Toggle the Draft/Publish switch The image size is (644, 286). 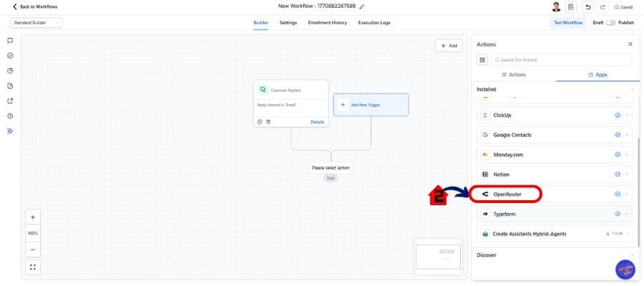coord(610,23)
